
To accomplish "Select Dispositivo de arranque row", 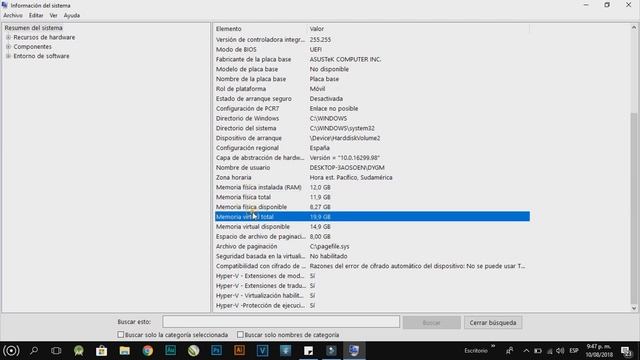I will (372, 138).
